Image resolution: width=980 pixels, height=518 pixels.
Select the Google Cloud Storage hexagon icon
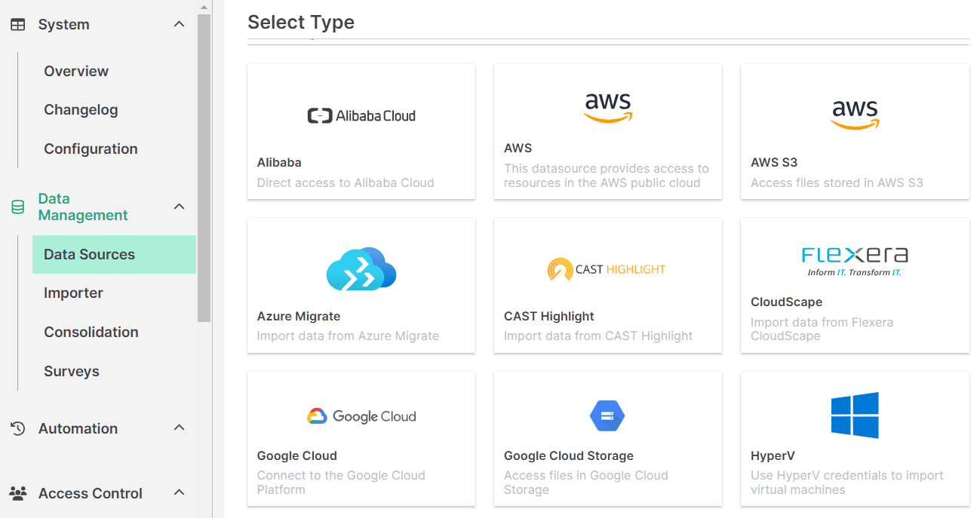pyautogui.click(x=607, y=415)
